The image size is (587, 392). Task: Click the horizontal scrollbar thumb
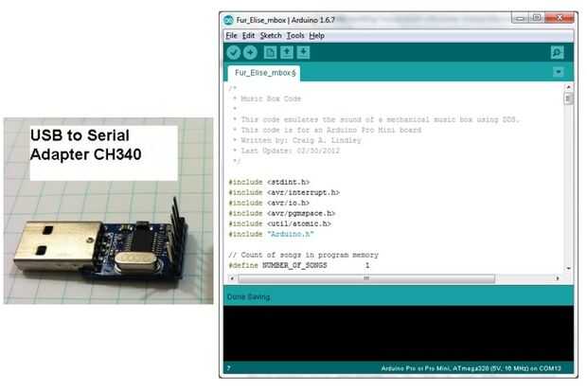pyautogui.click(x=366, y=278)
